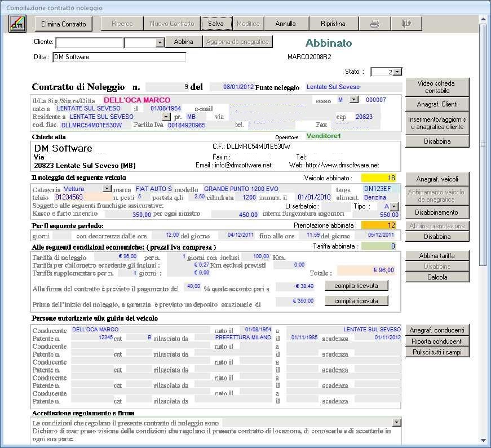The height and width of the screenshot is (448, 491).
Task: Open the Tipo dropdown showing A
Action: 394,206
